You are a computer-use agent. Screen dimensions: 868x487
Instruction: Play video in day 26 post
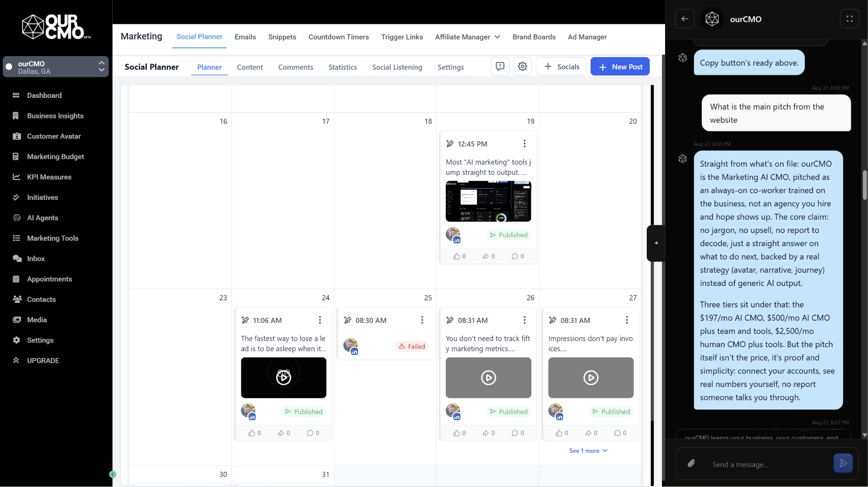[489, 377]
